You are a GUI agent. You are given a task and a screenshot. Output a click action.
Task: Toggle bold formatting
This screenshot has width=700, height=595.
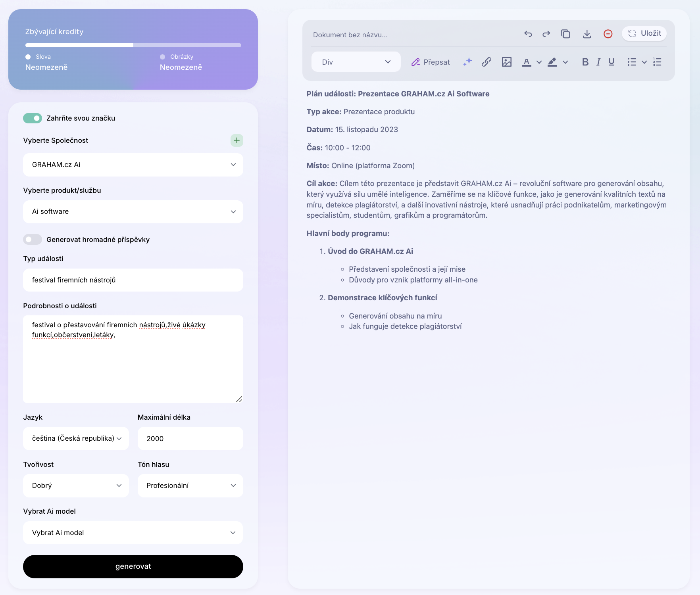(x=585, y=62)
